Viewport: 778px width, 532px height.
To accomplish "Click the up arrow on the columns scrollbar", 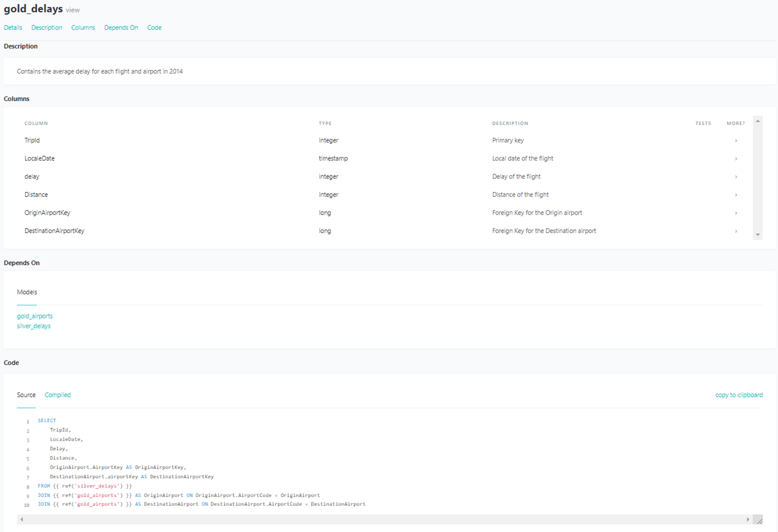I will tap(758, 120).
